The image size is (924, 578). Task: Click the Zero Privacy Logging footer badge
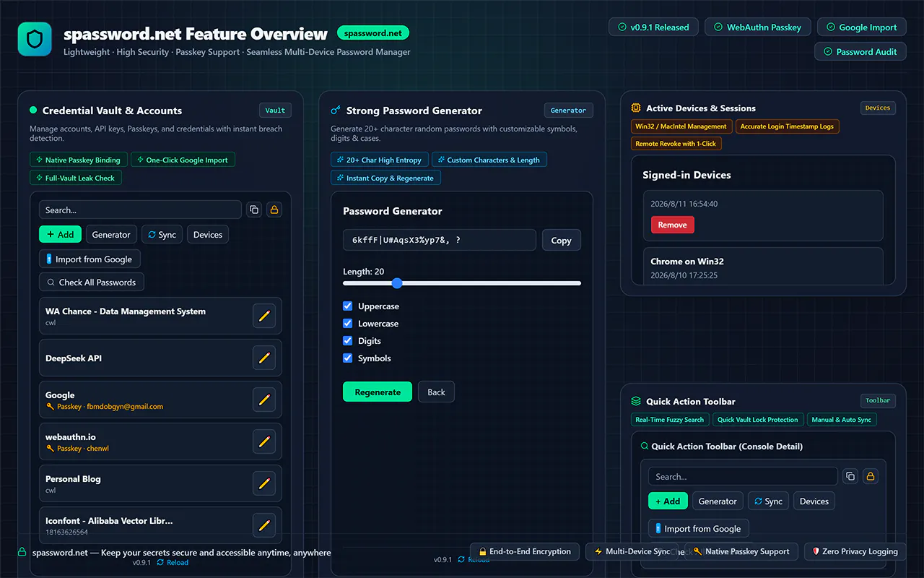855,551
